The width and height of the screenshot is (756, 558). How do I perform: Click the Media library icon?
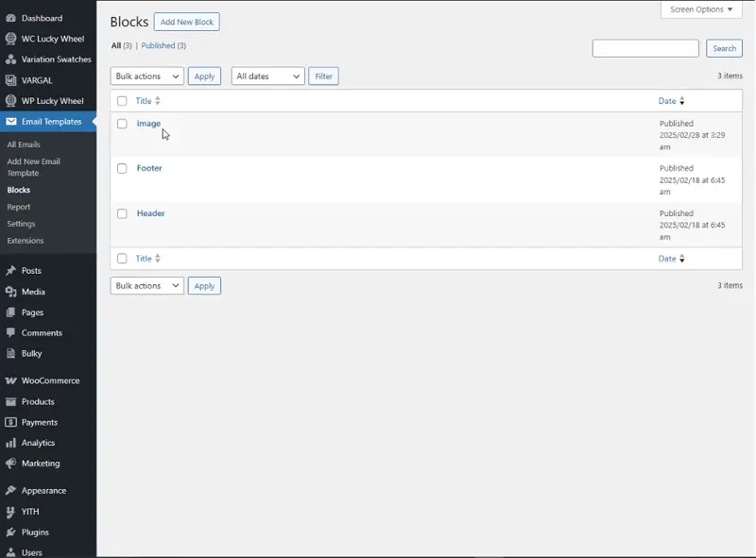coord(10,292)
